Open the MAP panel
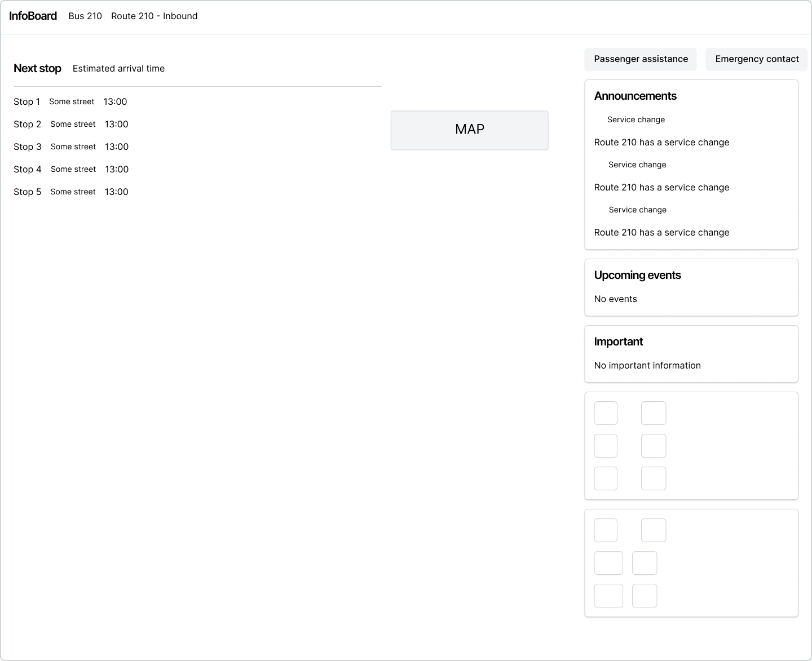This screenshot has height=661, width=812. pyautogui.click(x=469, y=130)
